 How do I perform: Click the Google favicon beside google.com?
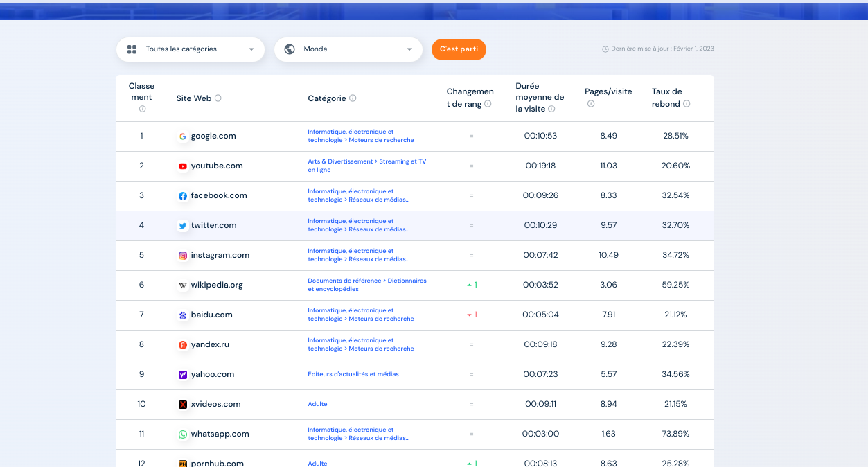[x=183, y=136]
